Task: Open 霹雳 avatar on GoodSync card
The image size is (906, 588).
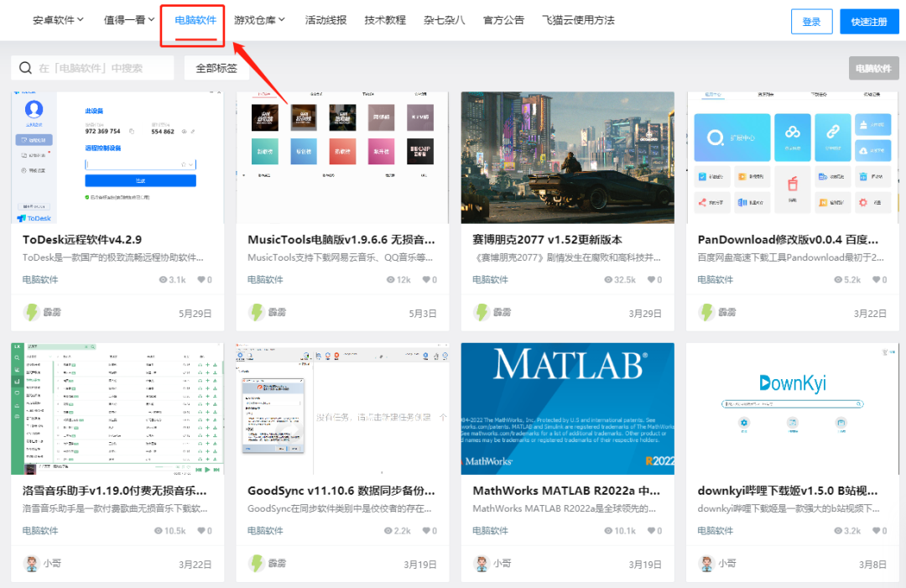Action: point(256,564)
